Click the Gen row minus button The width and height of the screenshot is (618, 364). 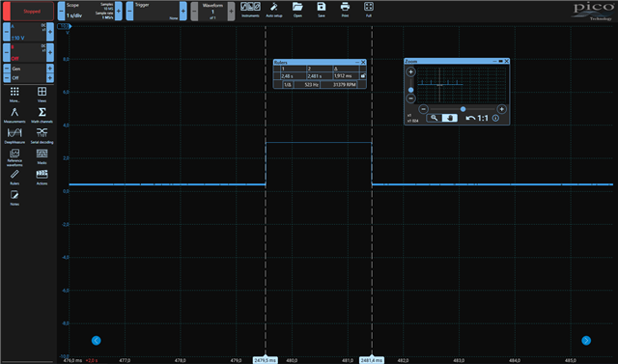point(7,69)
